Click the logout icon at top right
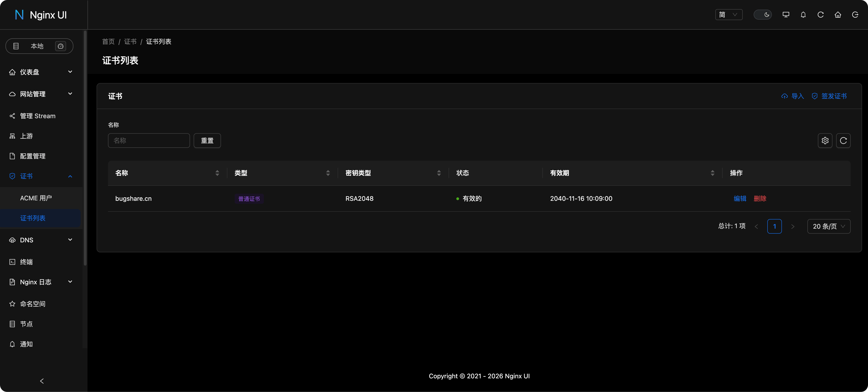The width and height of the screenshot is (868, 392). pyautogui.click(x=855, y=15)
